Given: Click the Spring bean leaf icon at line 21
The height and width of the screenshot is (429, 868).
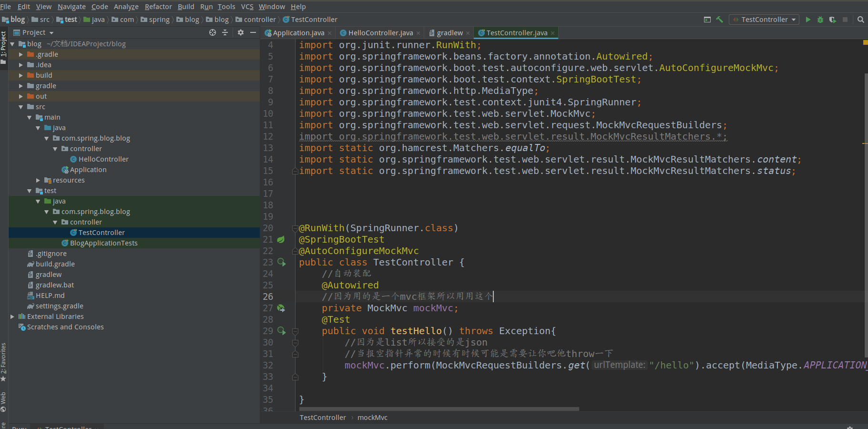Looking at the screenshot, I should tap(281, 239).
